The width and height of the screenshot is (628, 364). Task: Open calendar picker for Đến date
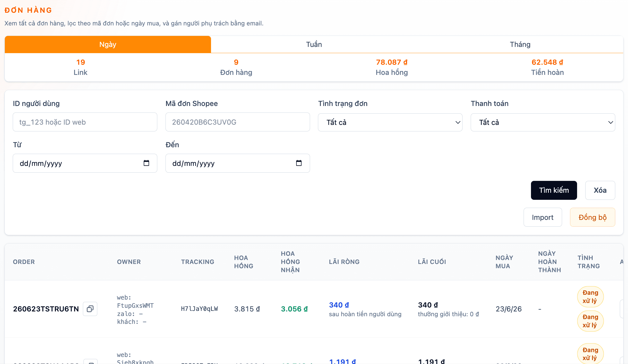coord(299,163)
